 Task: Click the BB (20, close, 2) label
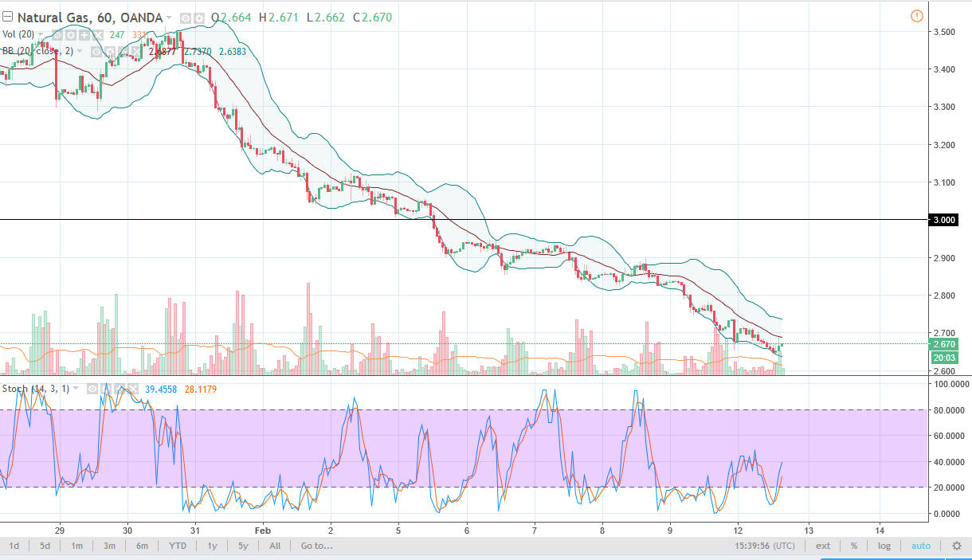point(37,52)
